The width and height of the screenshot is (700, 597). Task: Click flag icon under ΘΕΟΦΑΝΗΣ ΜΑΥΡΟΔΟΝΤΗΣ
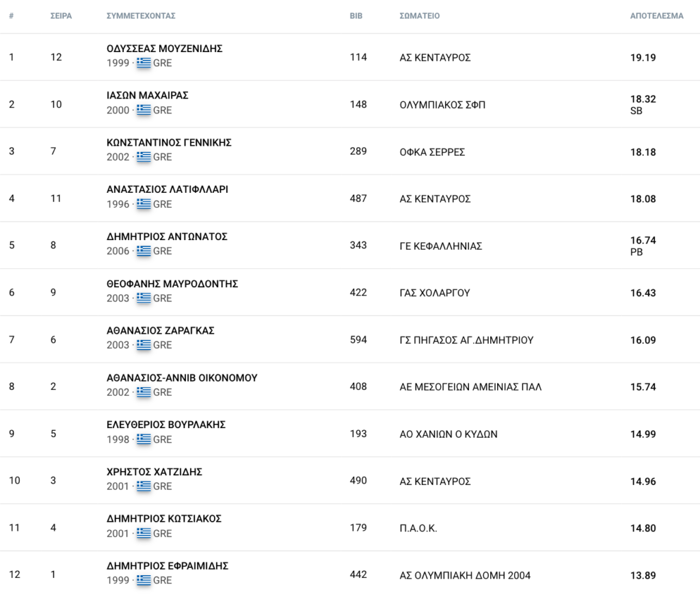[x=144, y=298]
